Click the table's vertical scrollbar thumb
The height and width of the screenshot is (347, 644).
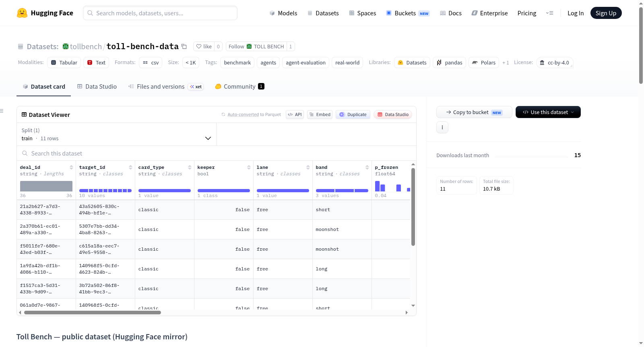coord(413,207)
